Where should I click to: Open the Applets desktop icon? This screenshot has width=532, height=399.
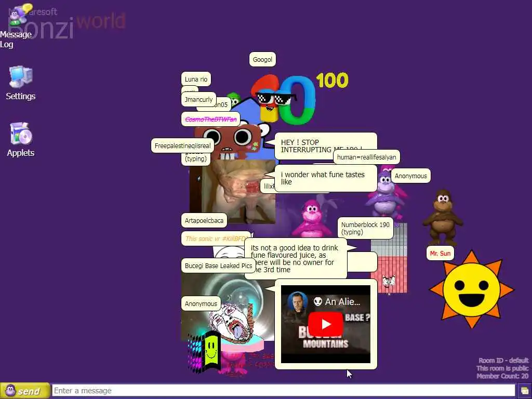click(x=21, y=139)
